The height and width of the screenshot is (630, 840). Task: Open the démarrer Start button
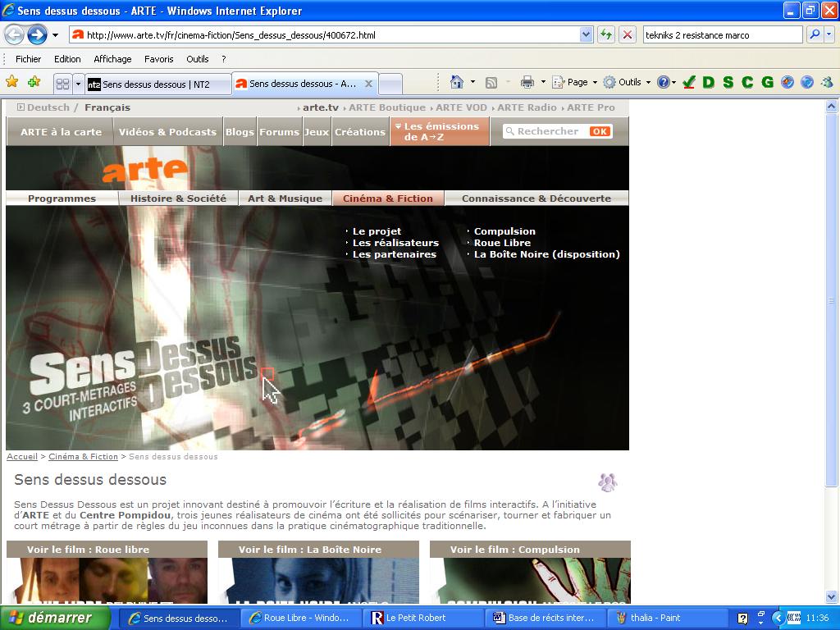coord(55,618)
